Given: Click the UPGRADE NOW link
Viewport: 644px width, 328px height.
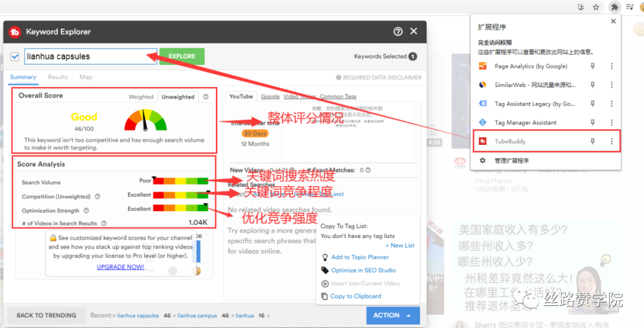Looking at the screenshot, I should point(120,267).
